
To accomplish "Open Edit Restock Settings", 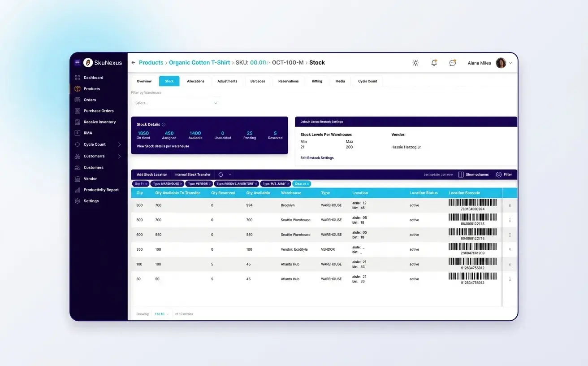I will (318, 158).
